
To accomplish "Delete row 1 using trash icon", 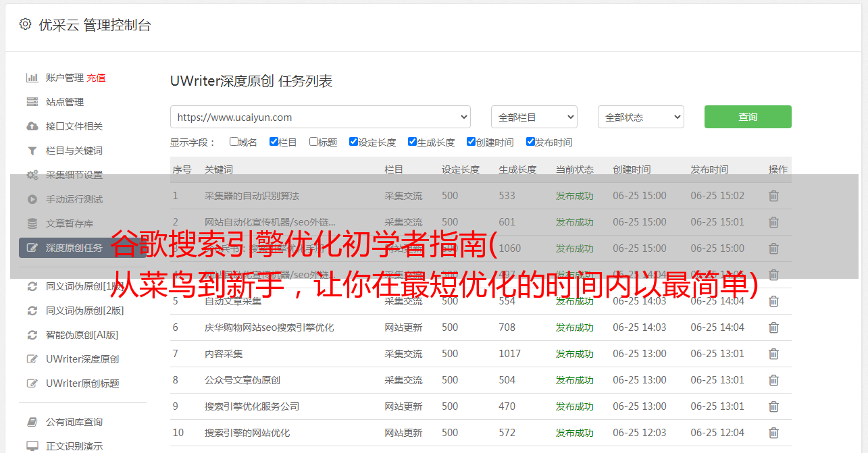I will click(773, 196).
